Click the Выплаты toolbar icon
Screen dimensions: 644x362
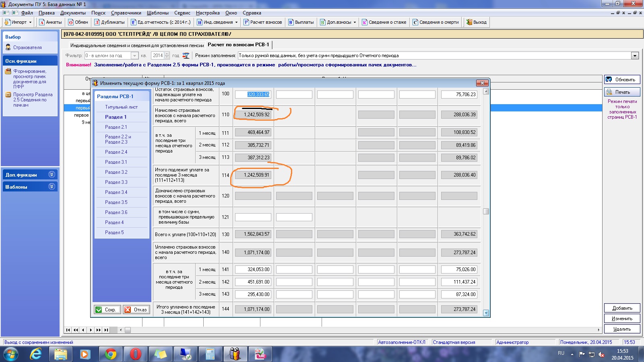(291, 22)
